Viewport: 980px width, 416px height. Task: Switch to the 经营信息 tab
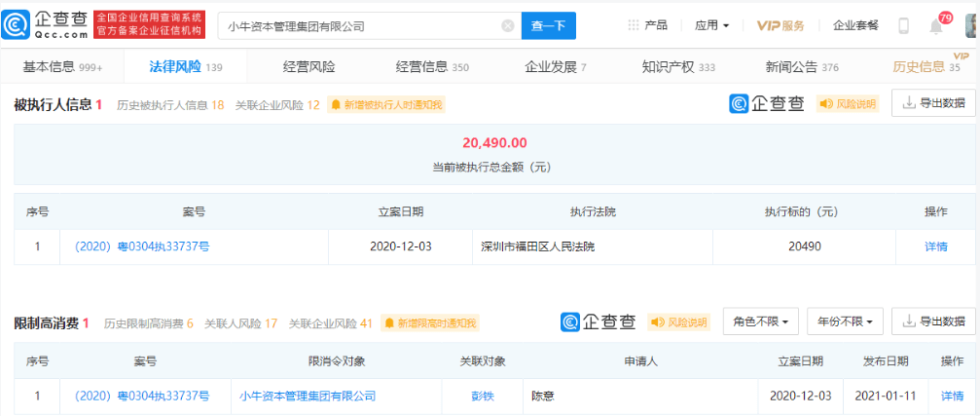click(432, 67)
